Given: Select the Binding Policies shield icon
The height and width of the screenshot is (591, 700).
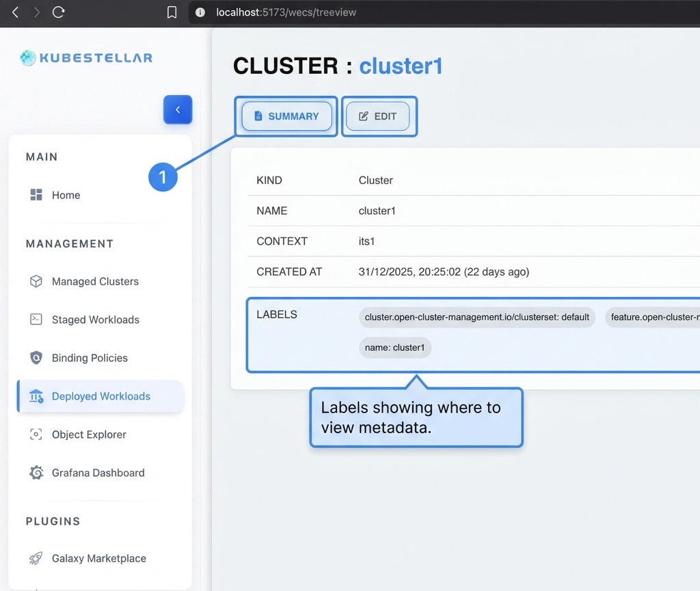Looking at the screenshot, I should tap(36, 358).
